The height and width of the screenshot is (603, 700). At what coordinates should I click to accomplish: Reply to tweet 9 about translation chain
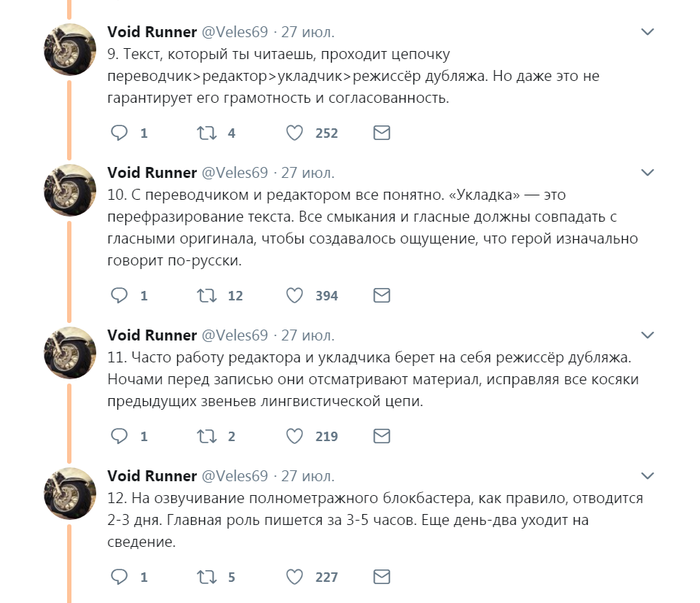point(119,132)
